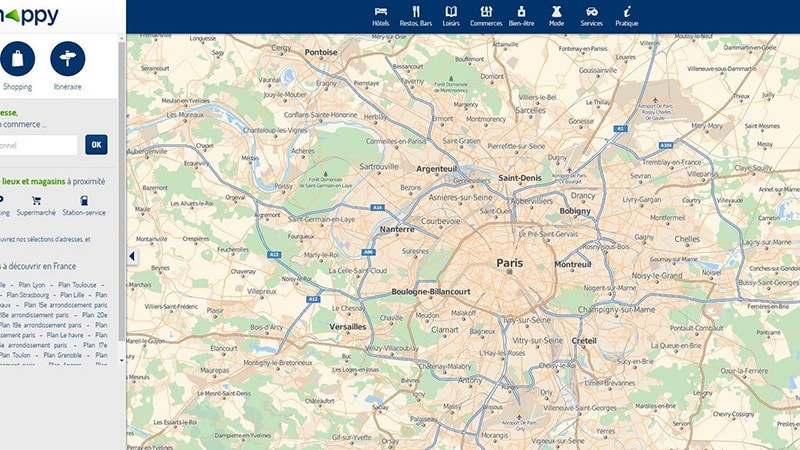Click the A1 highway marker
Screen dimensions: 800x450
[620, 129]
